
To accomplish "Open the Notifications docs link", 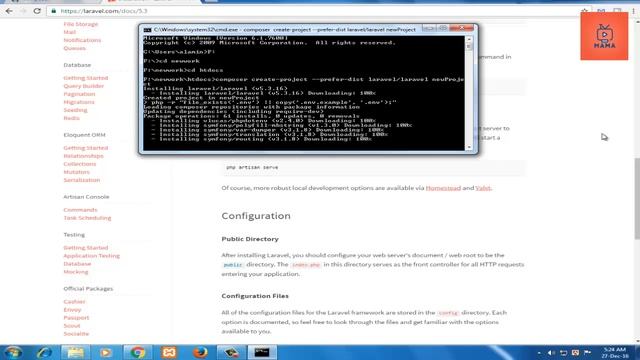I will (82, 40).
